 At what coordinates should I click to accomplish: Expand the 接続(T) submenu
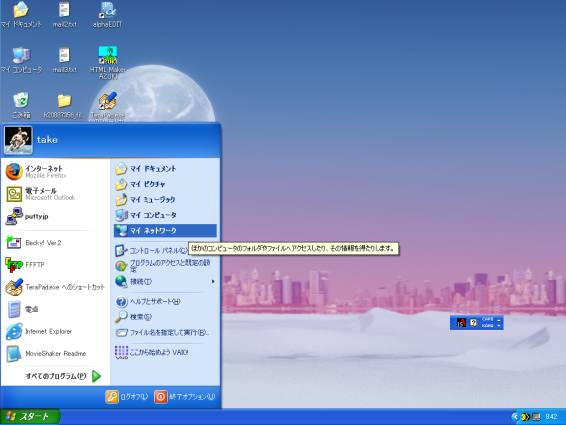tap(165, 281)
